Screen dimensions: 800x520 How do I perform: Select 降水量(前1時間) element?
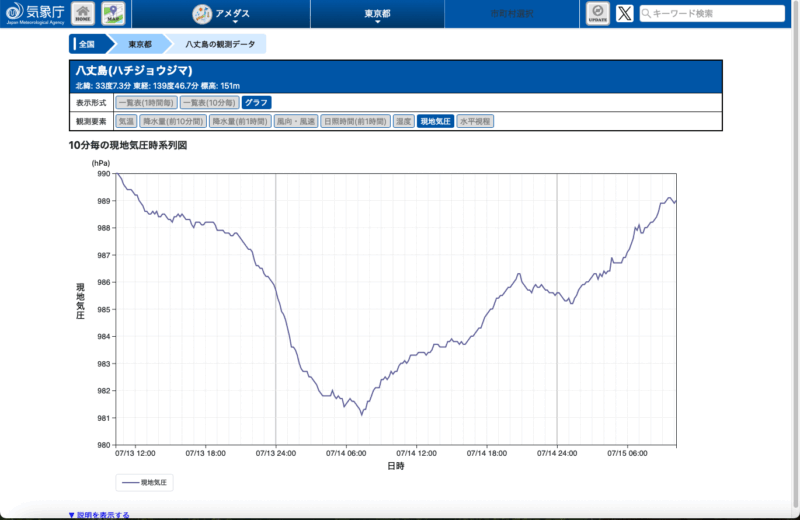[x=240, y=121]
